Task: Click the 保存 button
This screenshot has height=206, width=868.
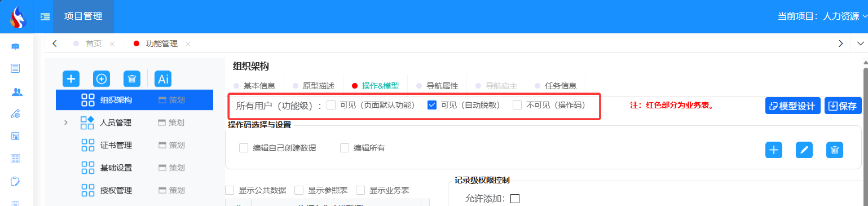Action: click(843, 106)
